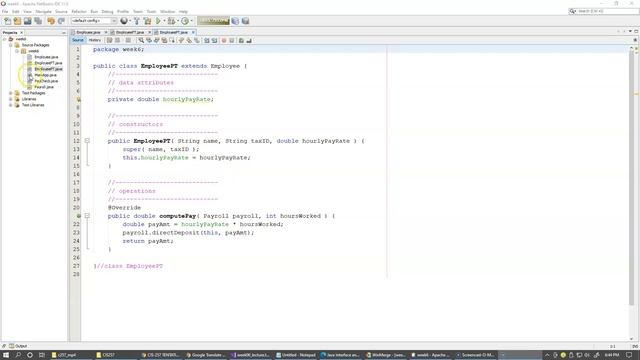
Task: Expand the Test Packages node
Action: [x=11, y=93]
